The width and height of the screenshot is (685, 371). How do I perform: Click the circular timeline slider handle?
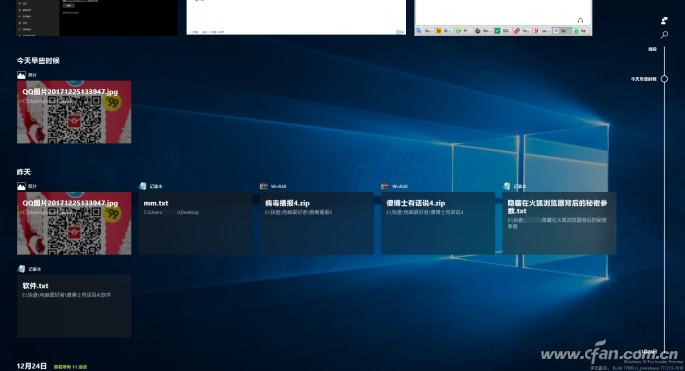(664, 79)
